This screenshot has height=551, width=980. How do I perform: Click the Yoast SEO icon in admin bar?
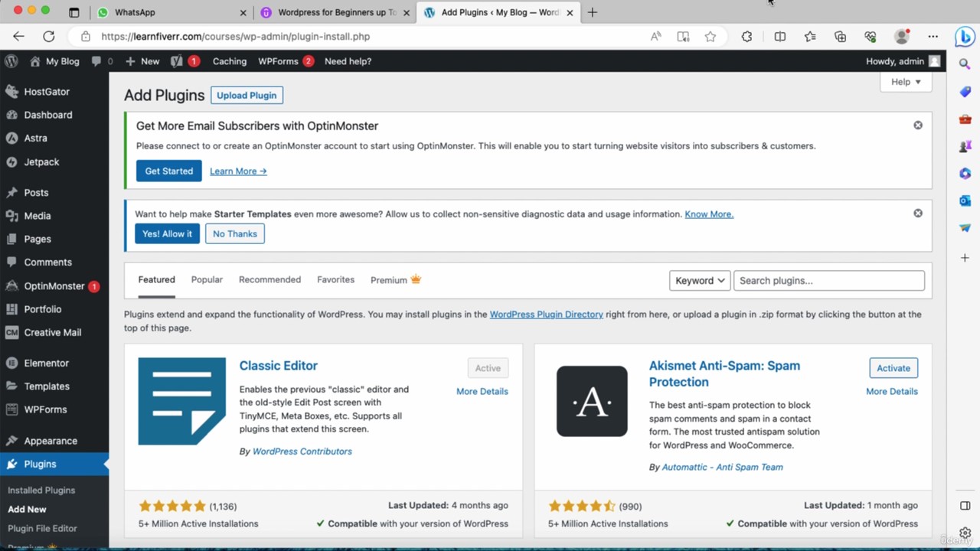(x=177, y=61)
